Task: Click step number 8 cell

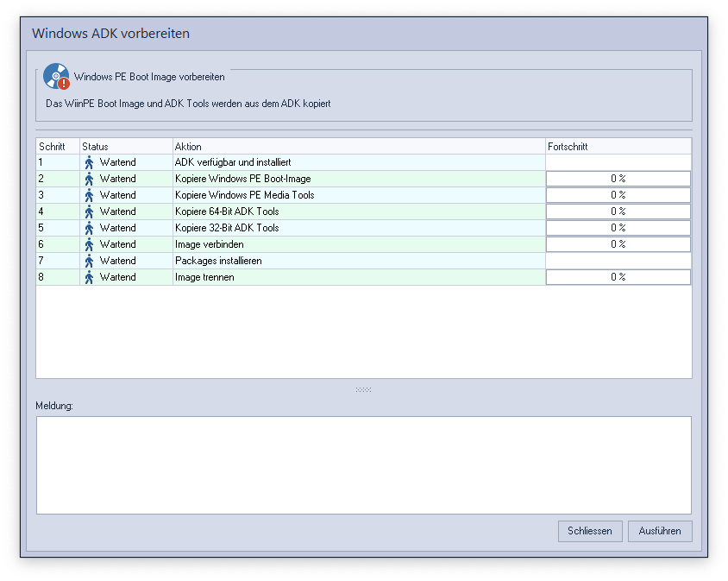Action: [x=58, y=277]
